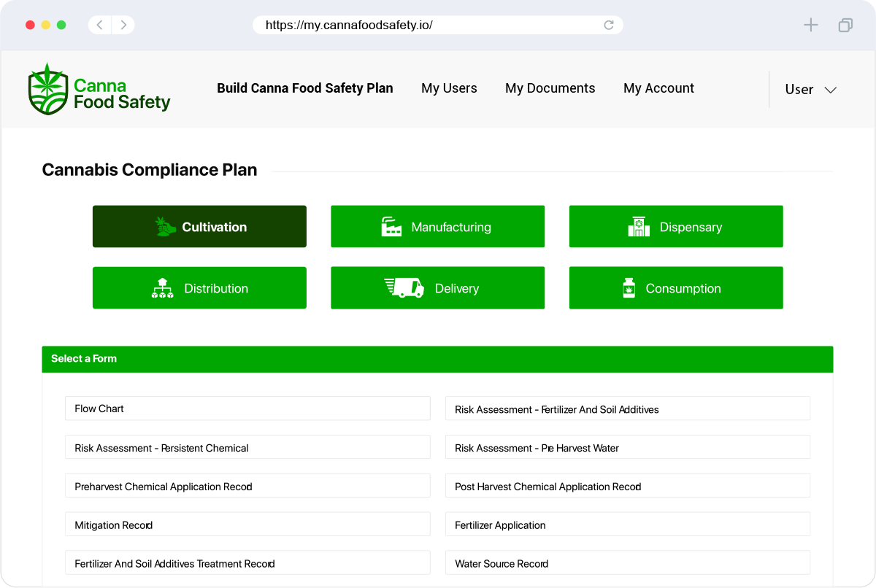Screen dimensions: 876x588
Task: Click the Consumption bottle icon
Action: coord(628,288)
